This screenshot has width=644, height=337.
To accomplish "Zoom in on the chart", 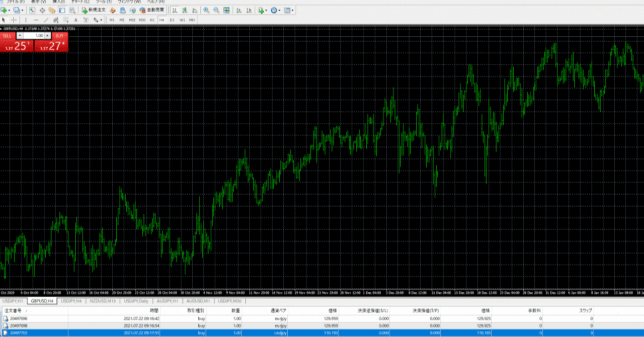I will 206,10.
